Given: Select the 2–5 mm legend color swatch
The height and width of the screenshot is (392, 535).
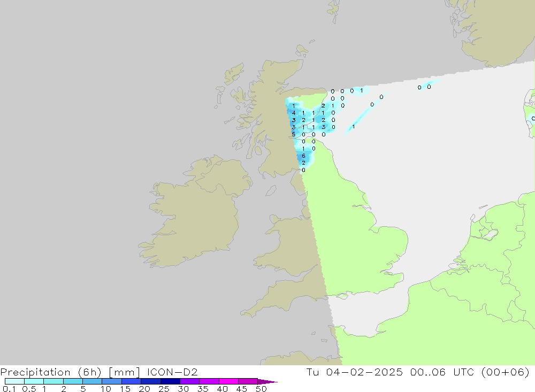Looking at the screenshot, I should (x=73, y=381).
